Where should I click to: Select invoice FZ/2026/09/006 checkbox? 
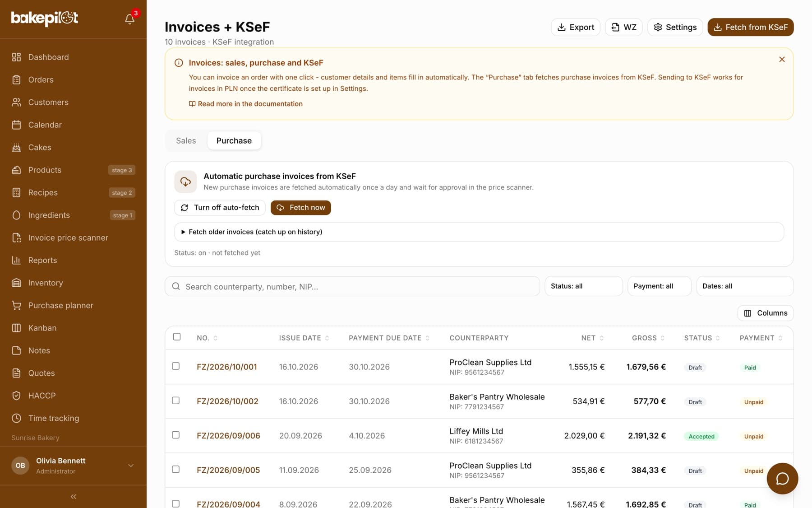coord(176,435)
